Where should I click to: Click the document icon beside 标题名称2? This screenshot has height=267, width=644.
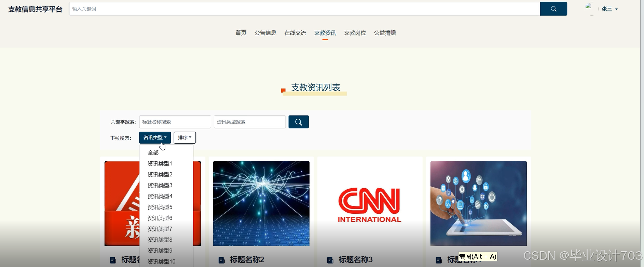point(222,260)
